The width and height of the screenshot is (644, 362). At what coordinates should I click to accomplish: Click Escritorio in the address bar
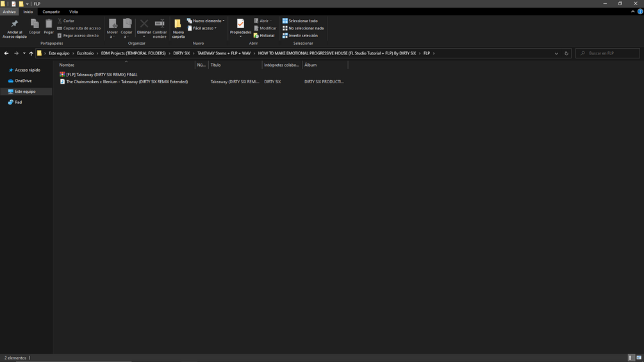85,53
